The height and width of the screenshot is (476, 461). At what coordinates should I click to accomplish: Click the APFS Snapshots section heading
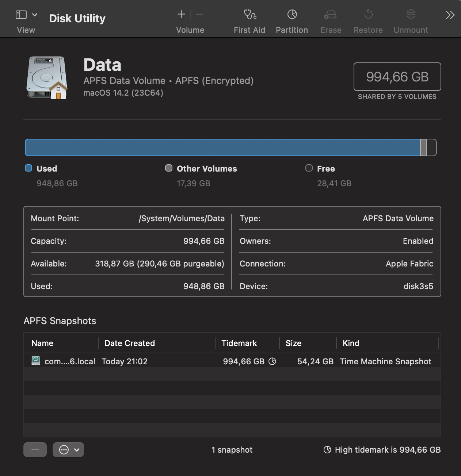(x=60, y=321)
